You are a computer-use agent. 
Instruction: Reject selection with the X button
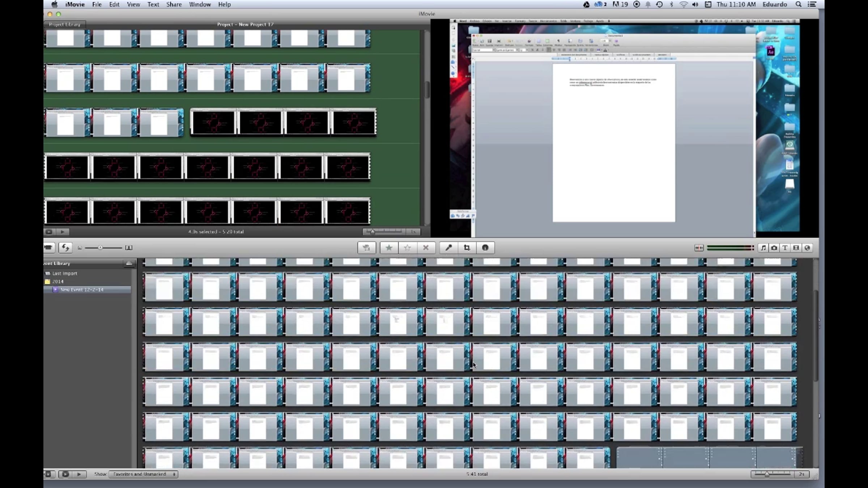tap(426, 248)
